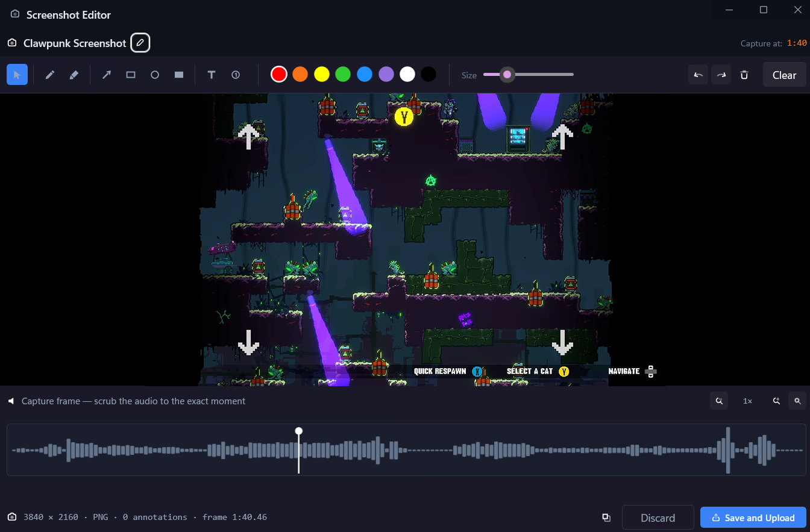Click the 'Clawpunk Screenshot' title text
810x532 pixels.
pos(75,43)
